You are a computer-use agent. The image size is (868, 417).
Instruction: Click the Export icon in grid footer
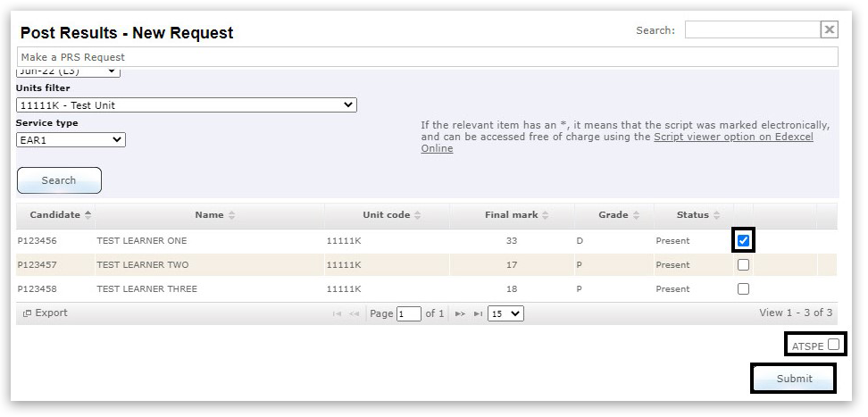coord(27,313)
